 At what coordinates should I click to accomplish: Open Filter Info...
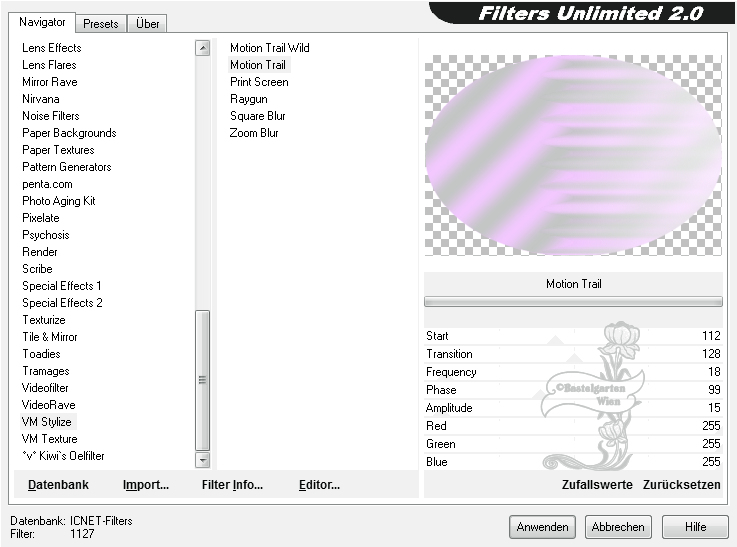click(232, 484)
